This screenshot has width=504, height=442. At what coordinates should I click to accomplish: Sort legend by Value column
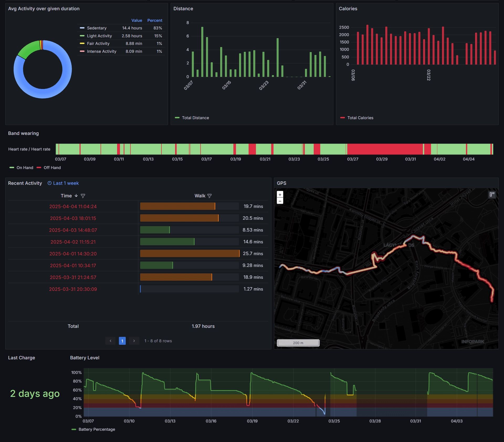[136, 20]
